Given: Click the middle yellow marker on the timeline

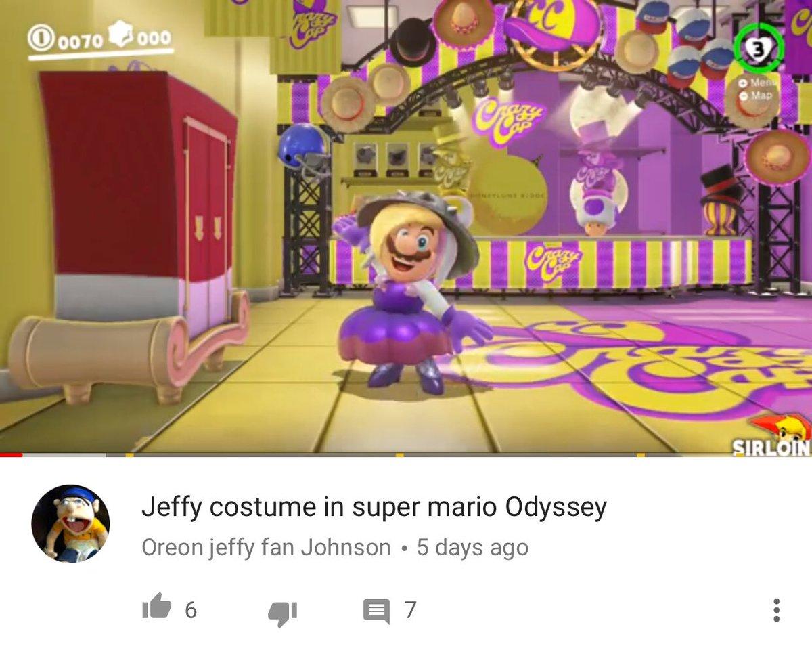Looking at the screenshot, I should pyautogui.click(x=400, y=455).
